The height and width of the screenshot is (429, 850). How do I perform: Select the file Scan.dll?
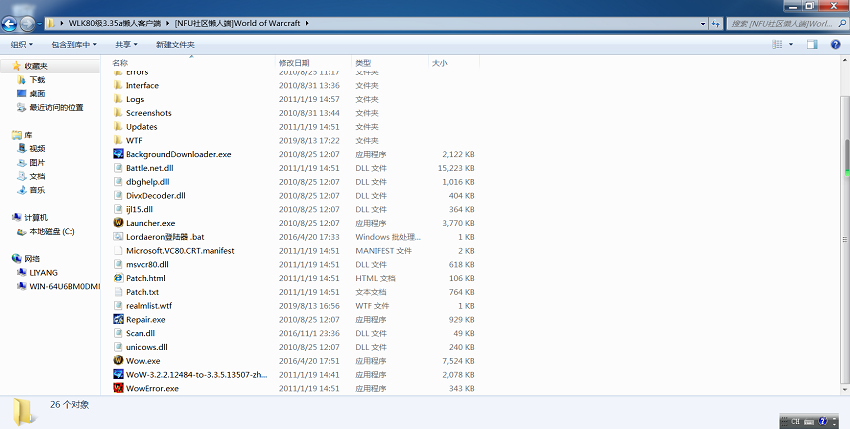pyautogui.click(x=140, y=333)
